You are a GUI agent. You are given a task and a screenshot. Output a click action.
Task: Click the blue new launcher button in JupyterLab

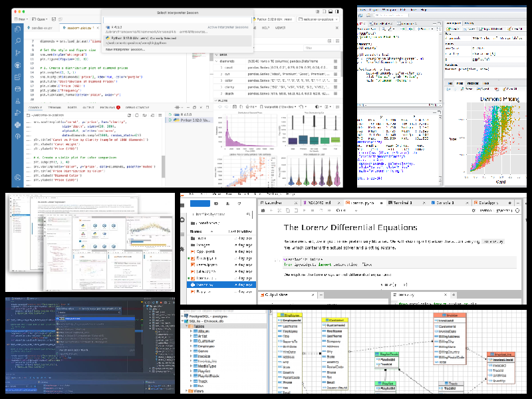(x=199, y=202)
